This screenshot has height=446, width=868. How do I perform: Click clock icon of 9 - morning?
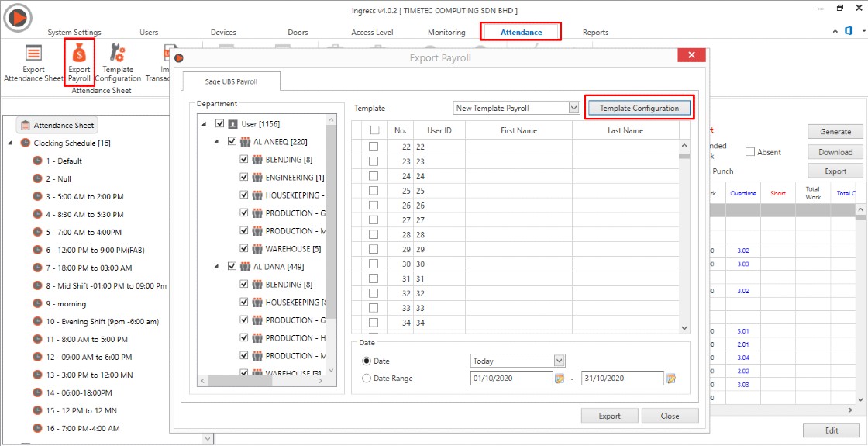38,303
